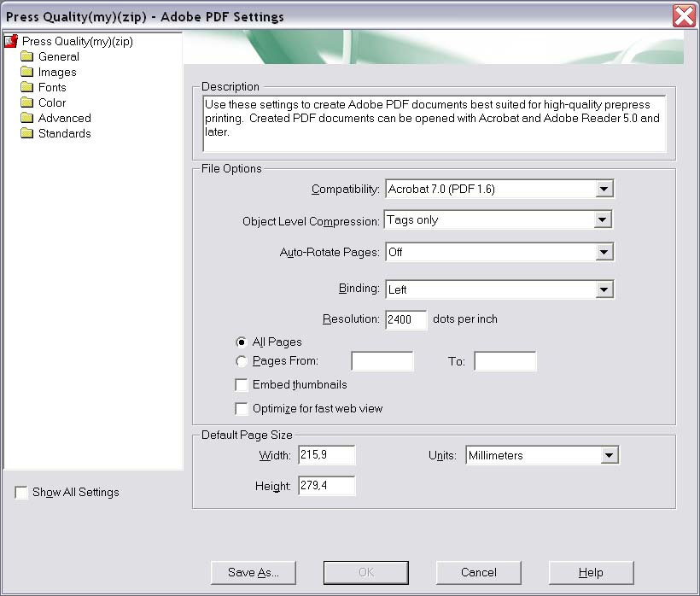Click the grayed-out OK button
The width and height of the screenshot is (700, 596).
366,573
